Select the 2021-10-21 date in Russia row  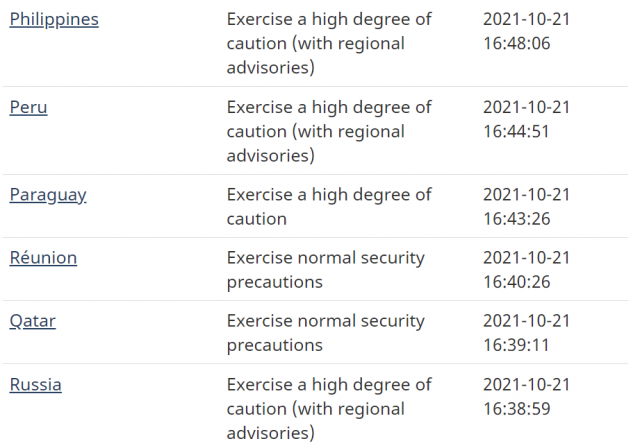[x=527, y=385]
